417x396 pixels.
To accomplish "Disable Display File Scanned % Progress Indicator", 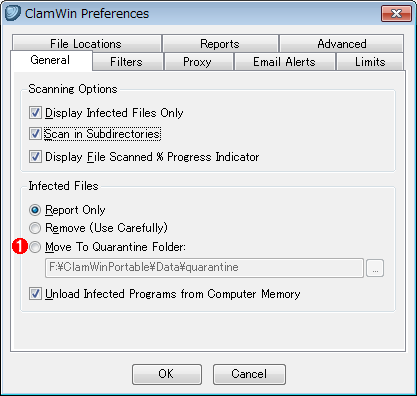I will (x=35, y=157).
